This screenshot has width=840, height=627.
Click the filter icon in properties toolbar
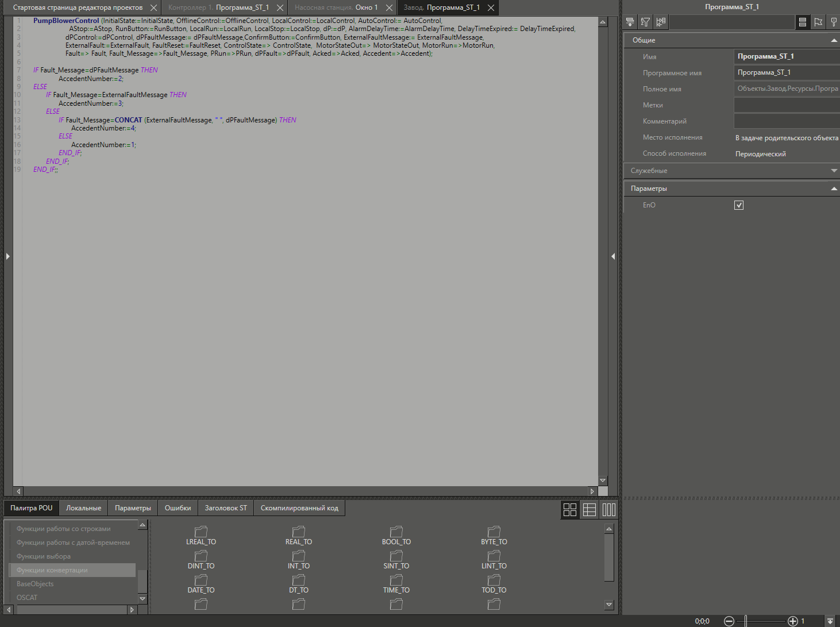pyautogui.click(x=645, y=22)
